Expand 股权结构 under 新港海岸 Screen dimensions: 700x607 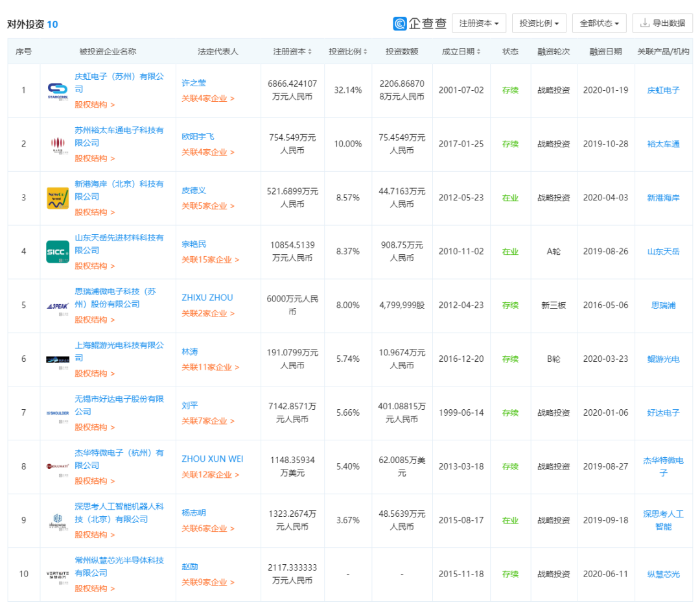click(x=95, y=212)
